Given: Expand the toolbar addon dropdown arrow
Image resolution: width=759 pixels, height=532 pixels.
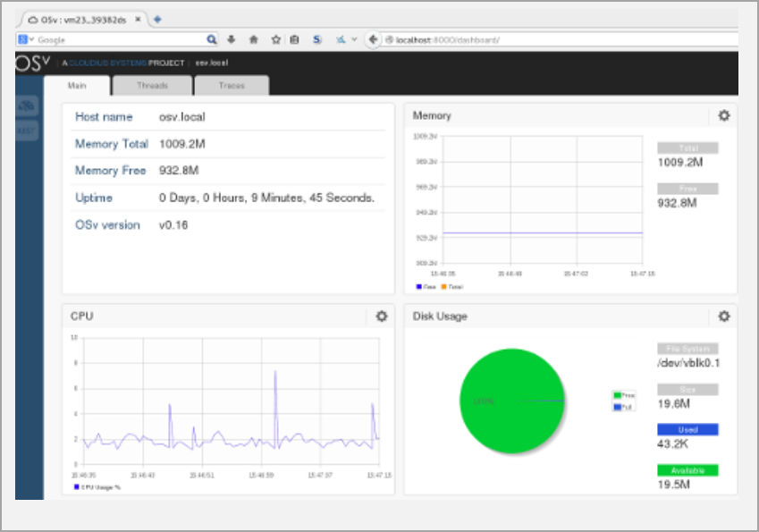Looking at the screenshot, I should click(354, 39).
